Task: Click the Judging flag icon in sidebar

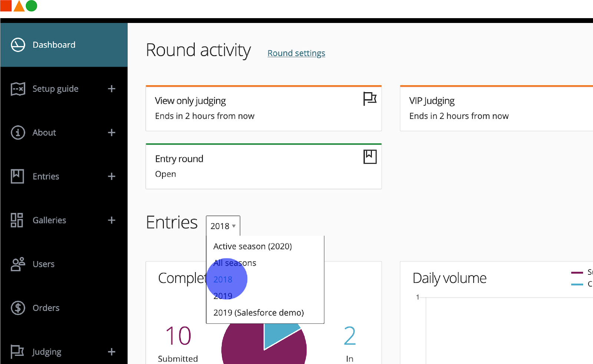Action: click(17, 351)
